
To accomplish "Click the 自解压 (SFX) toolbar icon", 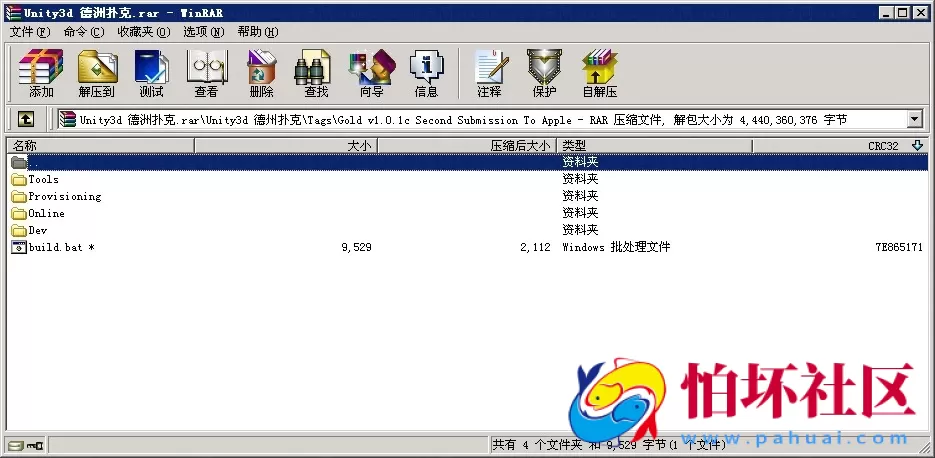I will [x=600, y=66].
